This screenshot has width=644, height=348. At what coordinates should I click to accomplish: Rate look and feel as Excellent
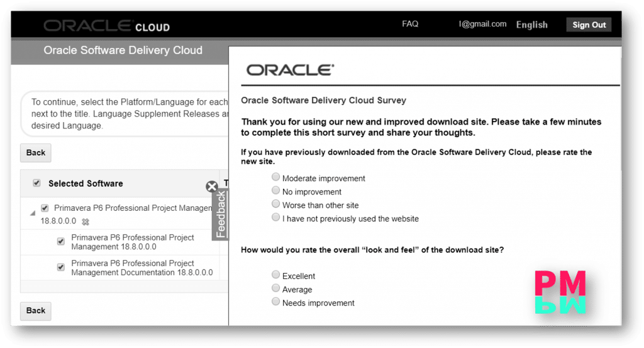click(275, 275)
